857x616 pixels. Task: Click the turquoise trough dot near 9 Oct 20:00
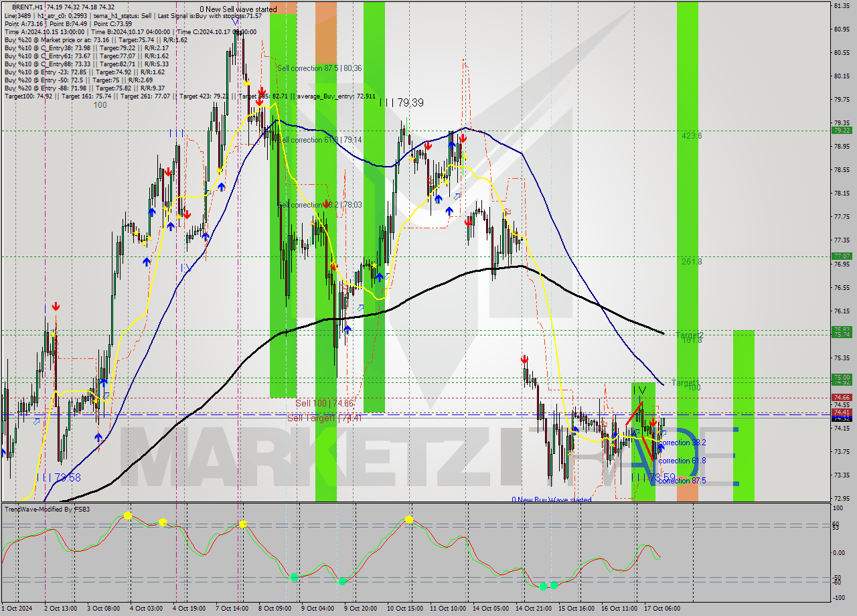pyautogui.click(x=342, y=581)
